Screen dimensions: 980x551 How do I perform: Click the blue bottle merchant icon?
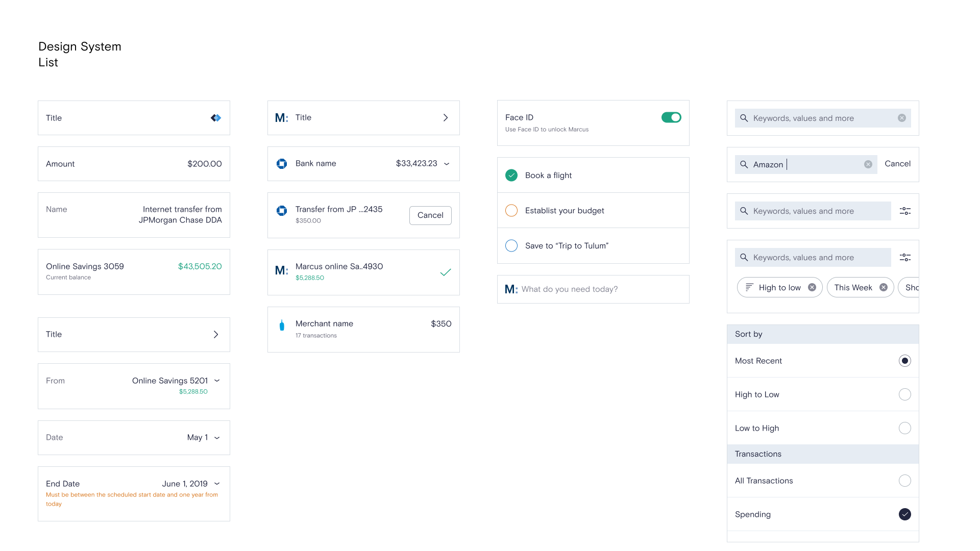click(x=282, y=325)
